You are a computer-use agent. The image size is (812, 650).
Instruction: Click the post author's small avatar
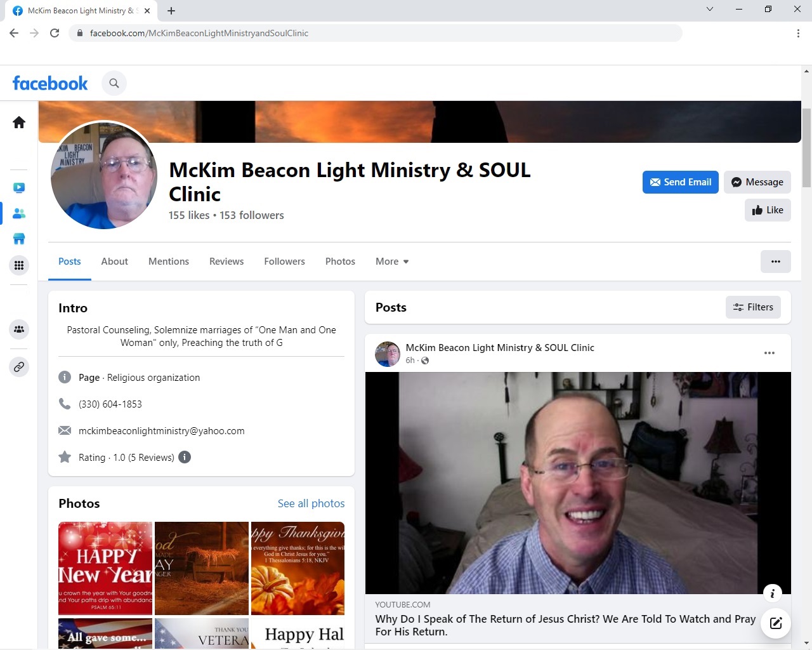[x=388, y=354]
